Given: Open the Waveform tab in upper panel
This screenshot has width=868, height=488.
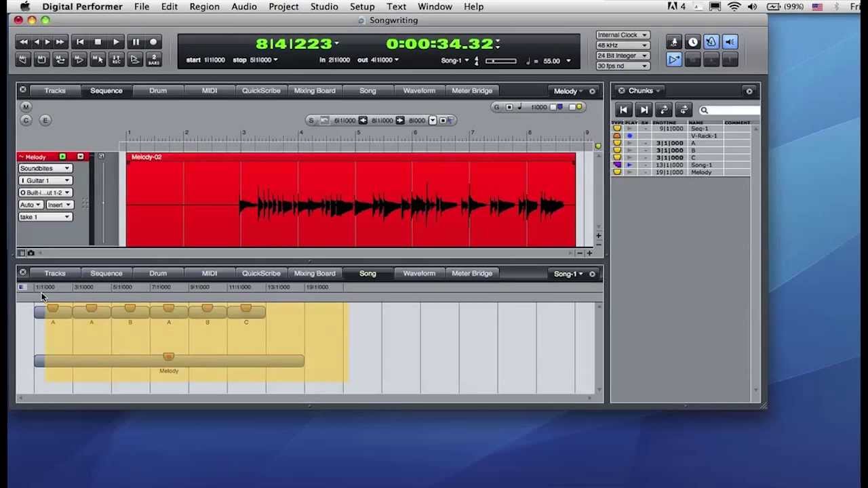Looking at the screenshot, I should (419, 91).
